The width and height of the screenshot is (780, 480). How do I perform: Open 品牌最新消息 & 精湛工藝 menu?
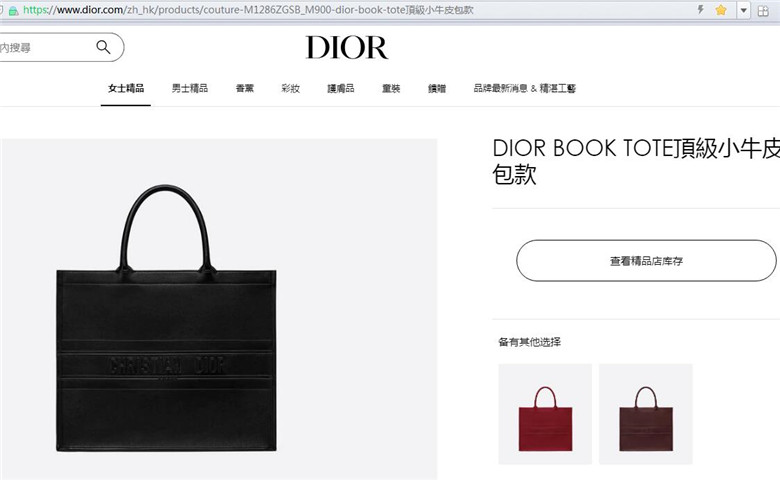click(524, 89)
